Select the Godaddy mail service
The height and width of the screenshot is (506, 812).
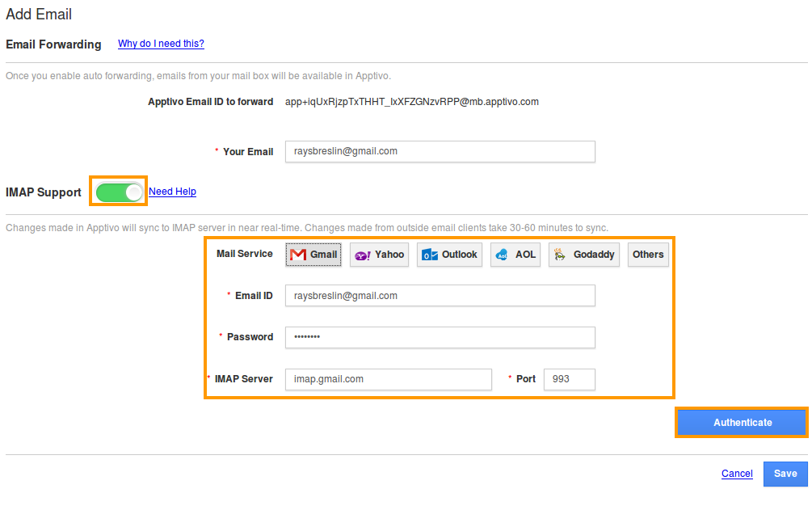(x=584, y=255)
